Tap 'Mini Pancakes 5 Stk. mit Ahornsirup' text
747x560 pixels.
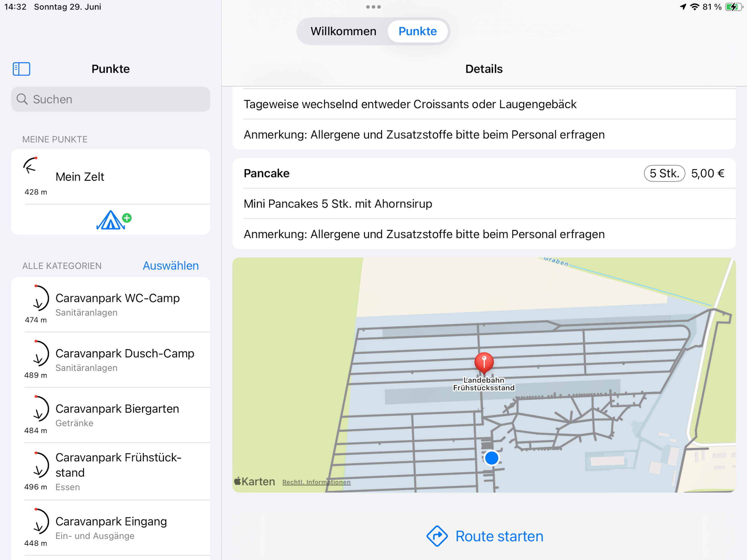(338, 204)
